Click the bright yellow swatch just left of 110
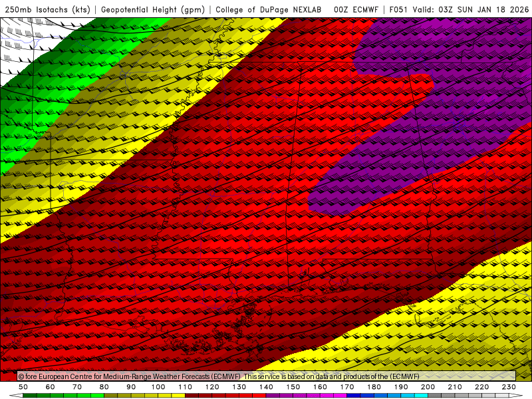This screenshot has height=399, width=532. coord(178,396)
